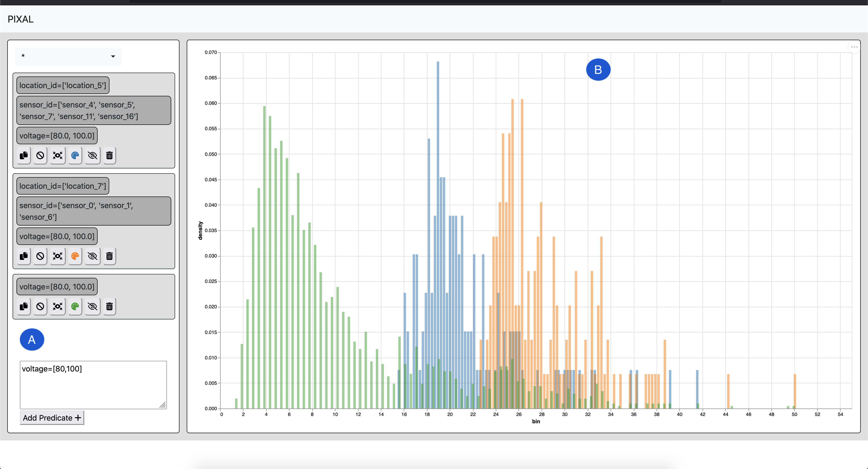Screen dimensions: 868x469
Task: Open orange color palette for location_7
Action: 75,256
